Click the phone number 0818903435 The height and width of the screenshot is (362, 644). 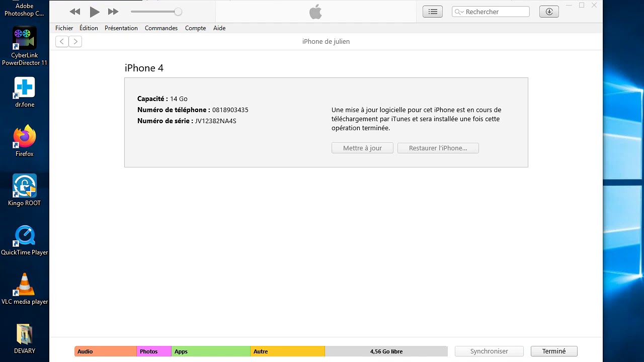click(230, 110)
